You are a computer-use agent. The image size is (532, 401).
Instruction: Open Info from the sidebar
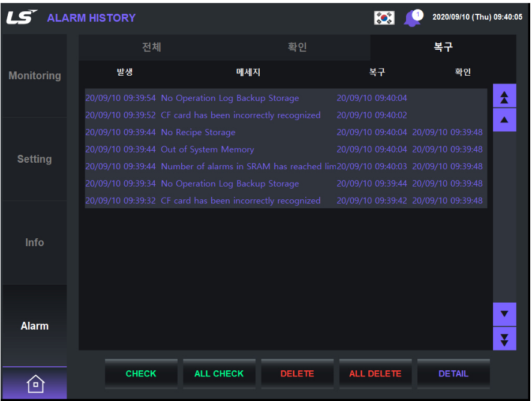point(34,243)
